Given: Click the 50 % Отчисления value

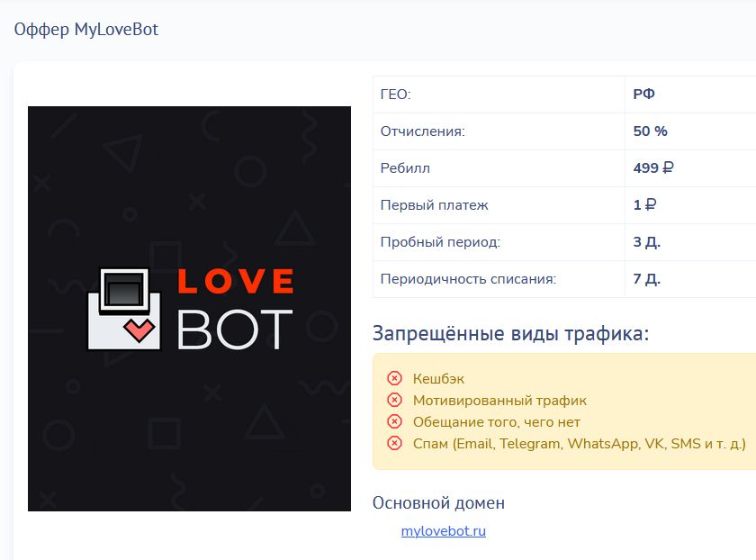Looking at the screenshot, I should point(650,131).
